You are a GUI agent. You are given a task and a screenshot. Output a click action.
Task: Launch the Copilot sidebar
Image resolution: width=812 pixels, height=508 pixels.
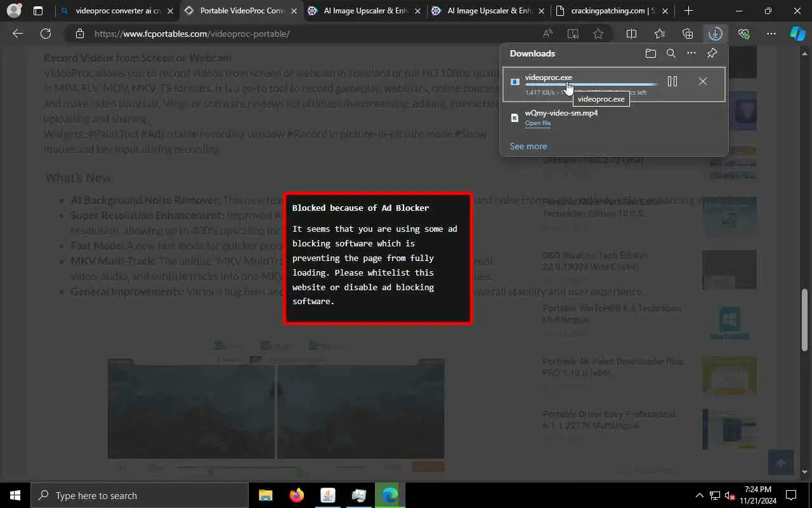(797, 34)
